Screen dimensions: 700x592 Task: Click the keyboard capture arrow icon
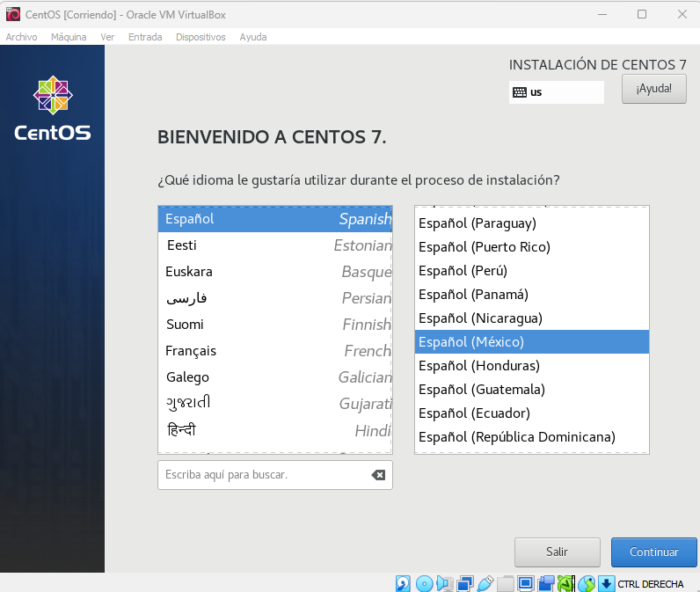point(606,583)
